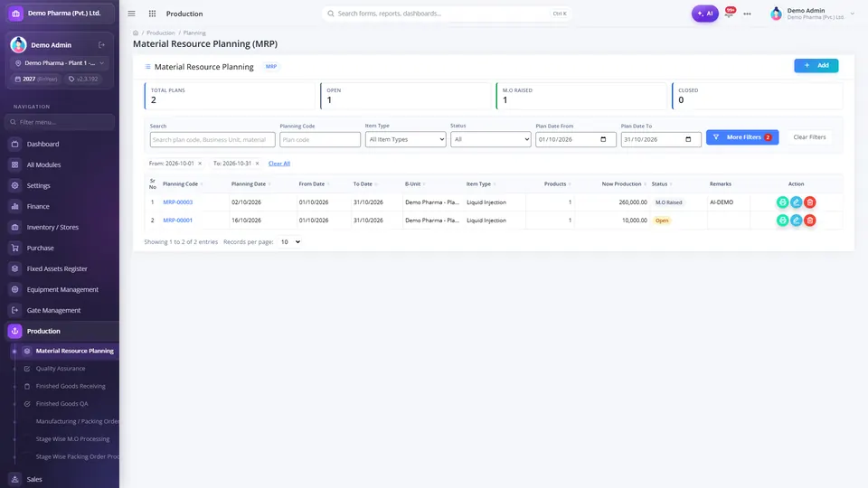This screenshot has width=868, height=488.
Task: Focus the Search plan code text field
Action: [x=212, y=139]
